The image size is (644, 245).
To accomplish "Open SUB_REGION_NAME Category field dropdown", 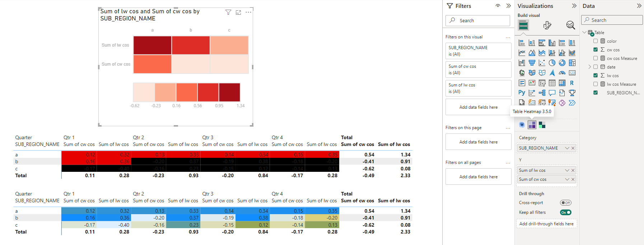I will tap(567, 148).
